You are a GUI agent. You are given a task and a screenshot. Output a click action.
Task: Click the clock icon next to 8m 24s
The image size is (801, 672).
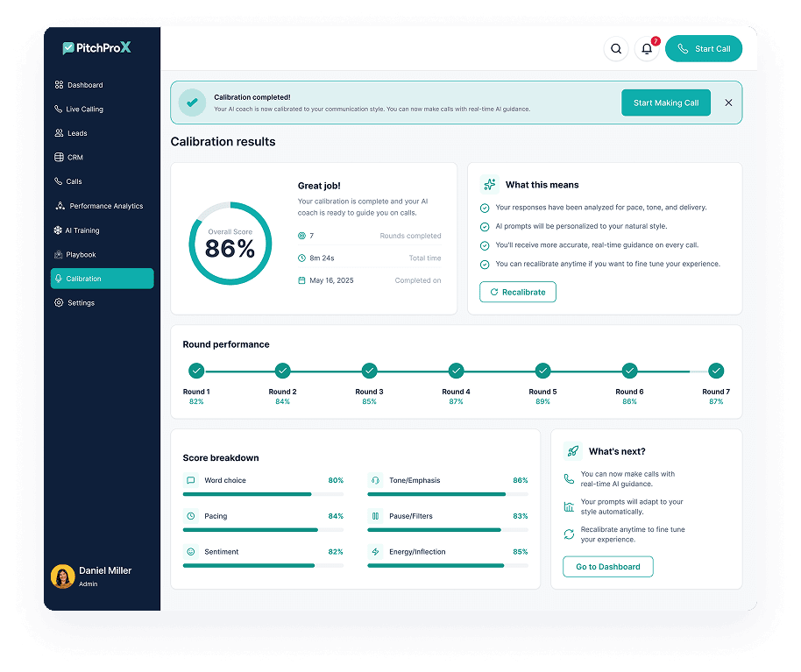coord(301,258)
